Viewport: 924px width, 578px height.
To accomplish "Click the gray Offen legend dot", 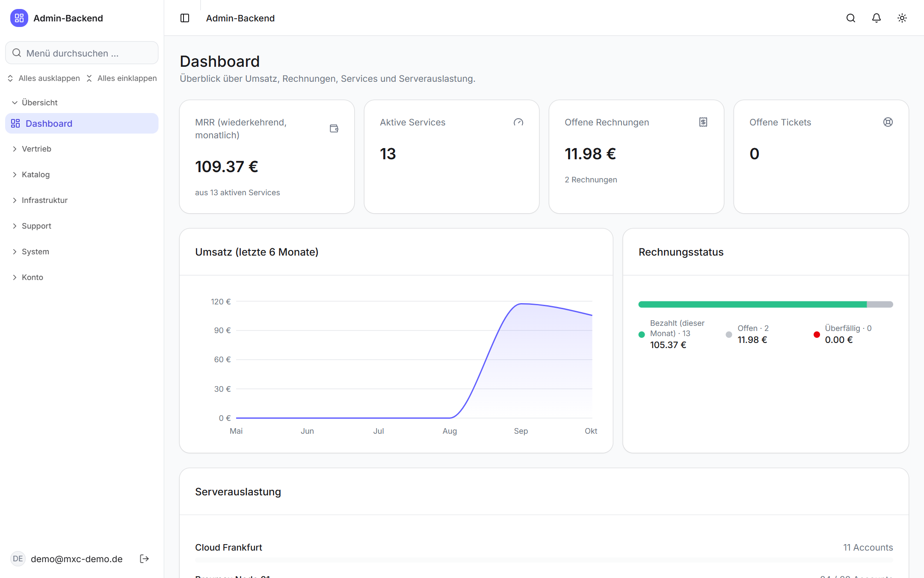I will tap(729, 334).
